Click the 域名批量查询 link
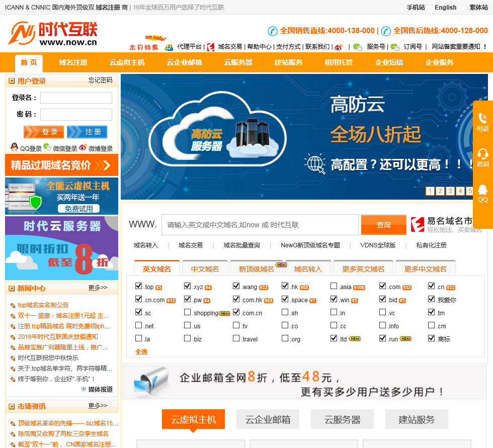493x448 pixels. 242,245
